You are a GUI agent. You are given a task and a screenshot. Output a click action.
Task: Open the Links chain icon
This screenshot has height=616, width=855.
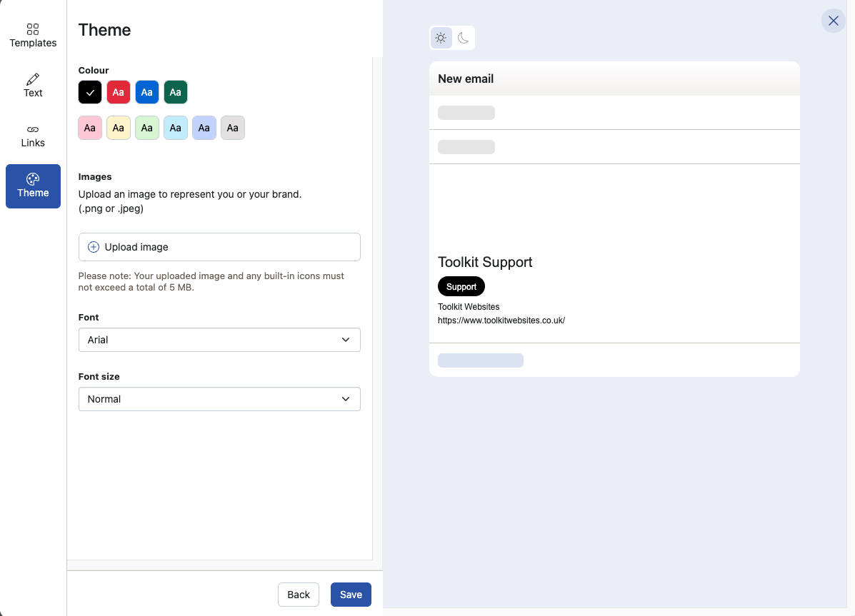click(x=33, y=129)
